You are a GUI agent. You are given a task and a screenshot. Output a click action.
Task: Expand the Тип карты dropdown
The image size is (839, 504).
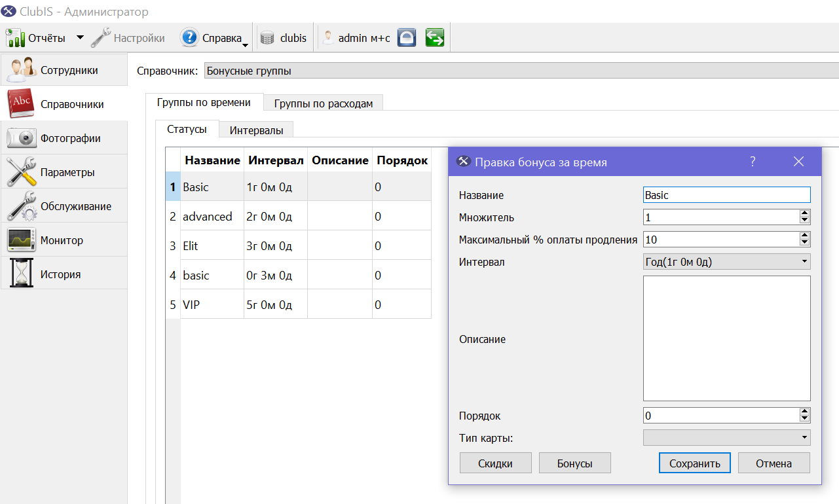727,437
